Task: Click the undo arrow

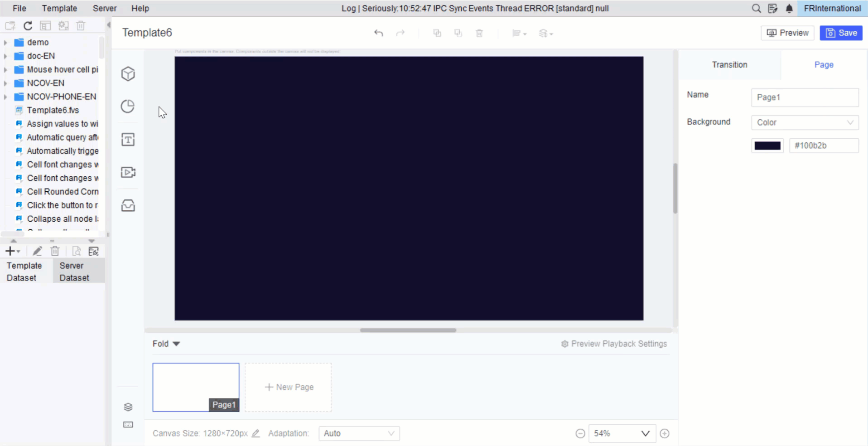Action: tap(379, 33)
